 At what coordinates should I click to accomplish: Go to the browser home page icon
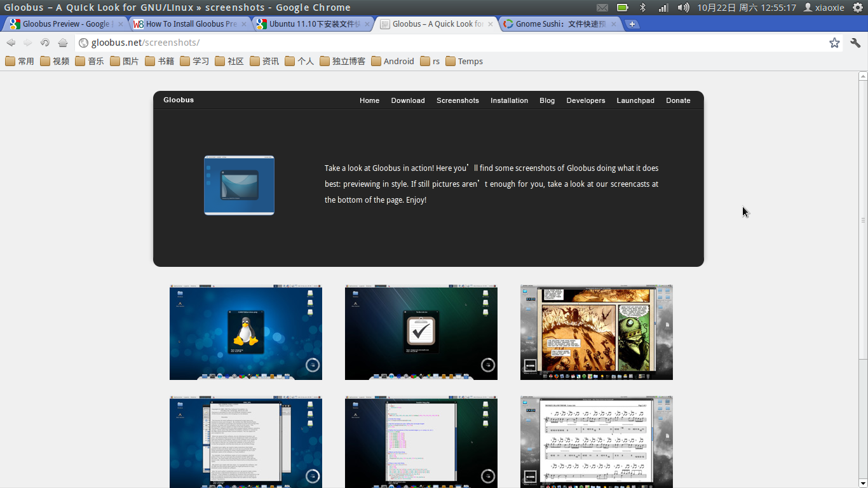click(62, 43)
